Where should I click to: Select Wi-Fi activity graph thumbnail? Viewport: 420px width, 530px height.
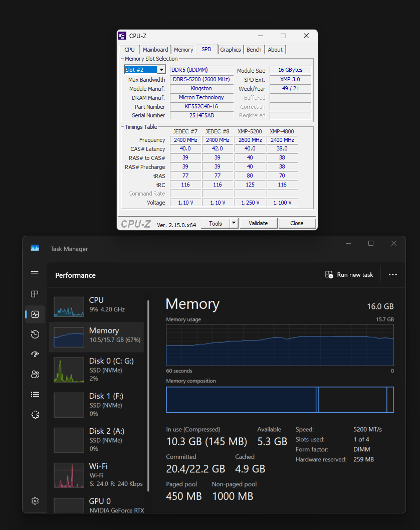tap(69, 475)
